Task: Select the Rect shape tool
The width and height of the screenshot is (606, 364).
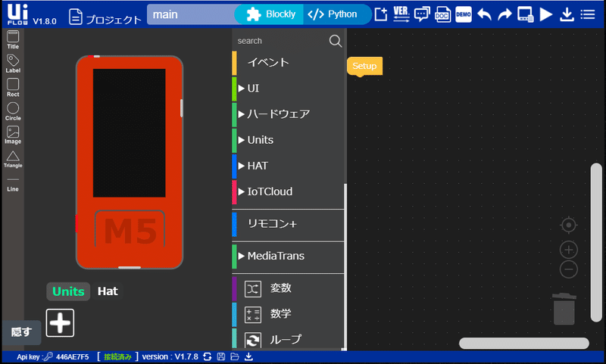Action: 13,88
